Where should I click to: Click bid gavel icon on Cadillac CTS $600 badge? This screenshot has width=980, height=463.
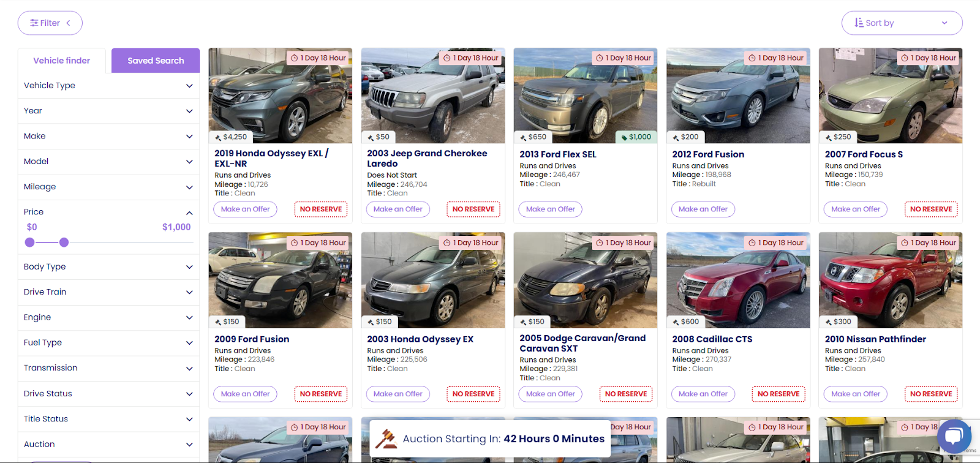(676, 322)
